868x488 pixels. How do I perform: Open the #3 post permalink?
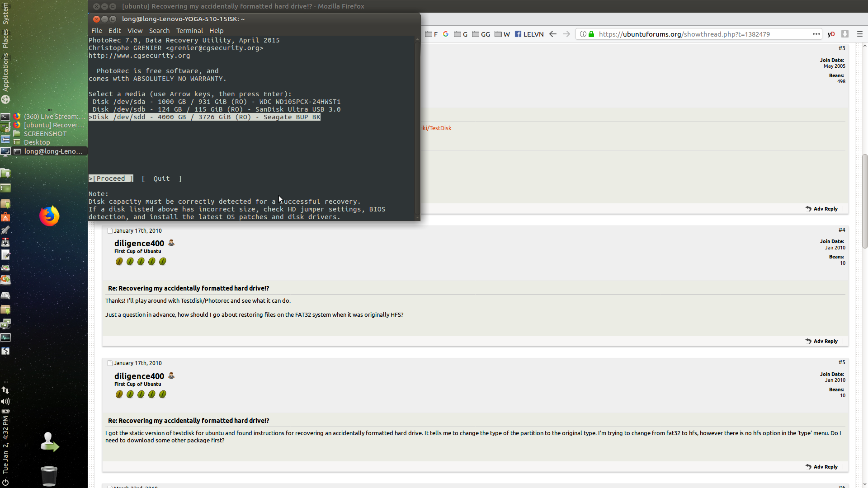(x=842, y=48)
